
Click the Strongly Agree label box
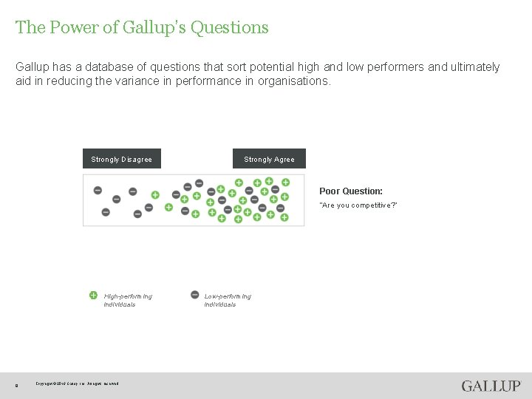click(269, 159)
